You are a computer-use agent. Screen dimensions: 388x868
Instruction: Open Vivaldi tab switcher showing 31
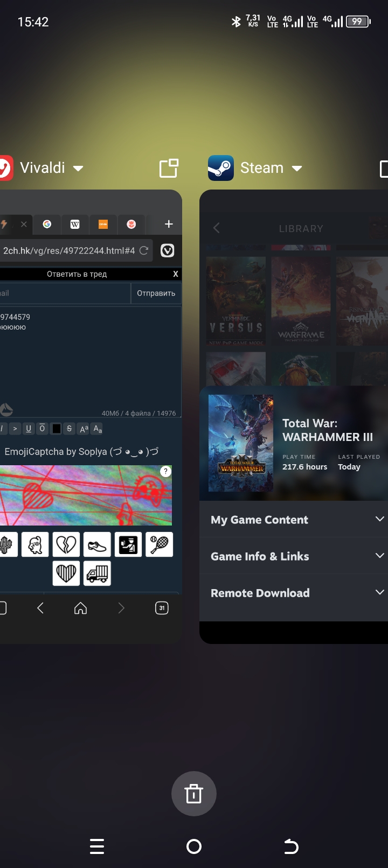[x=162, y=608]
